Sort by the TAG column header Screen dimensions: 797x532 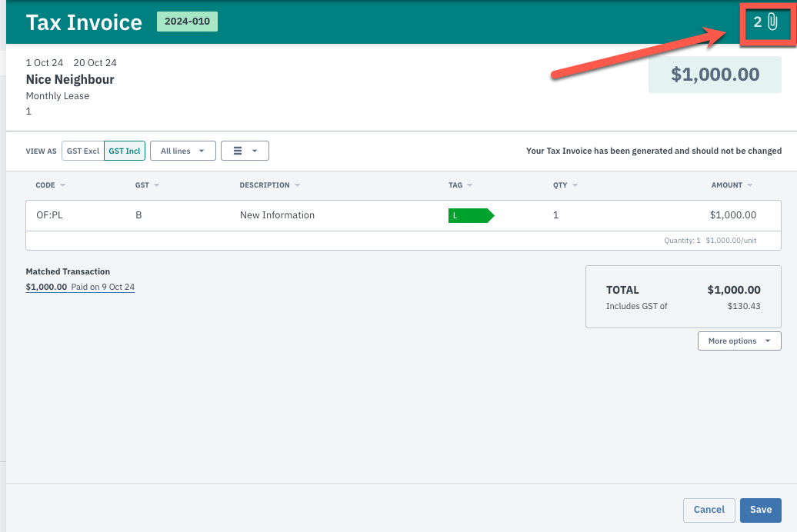point(461,185)
